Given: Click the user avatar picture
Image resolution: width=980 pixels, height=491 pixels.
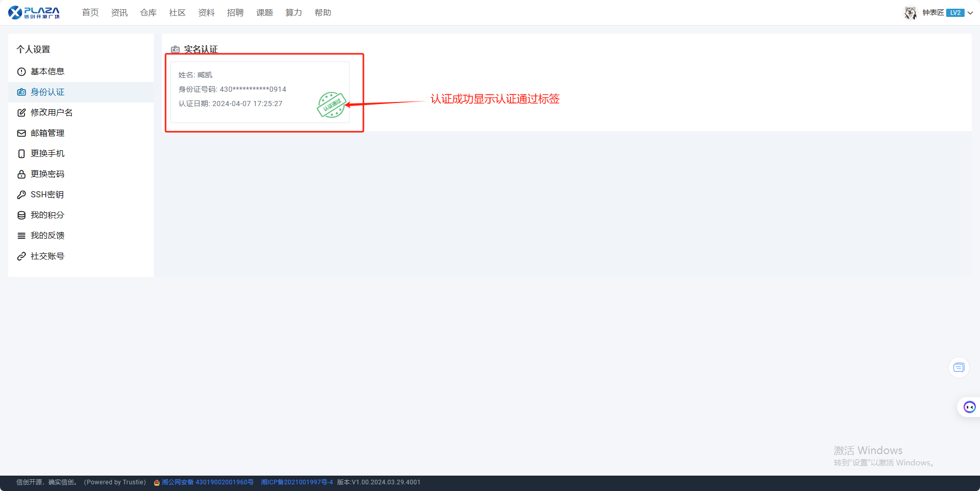Looking at the screenshot, I should [910, 13].
